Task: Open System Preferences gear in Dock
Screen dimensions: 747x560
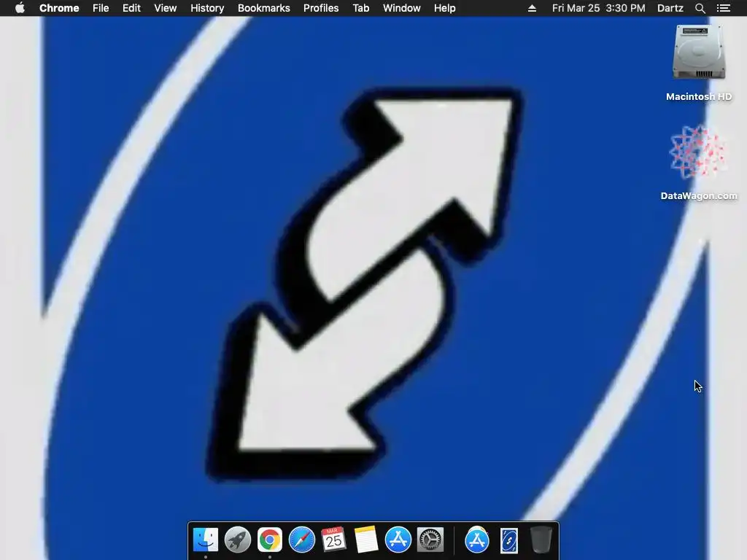Action: 430,540
